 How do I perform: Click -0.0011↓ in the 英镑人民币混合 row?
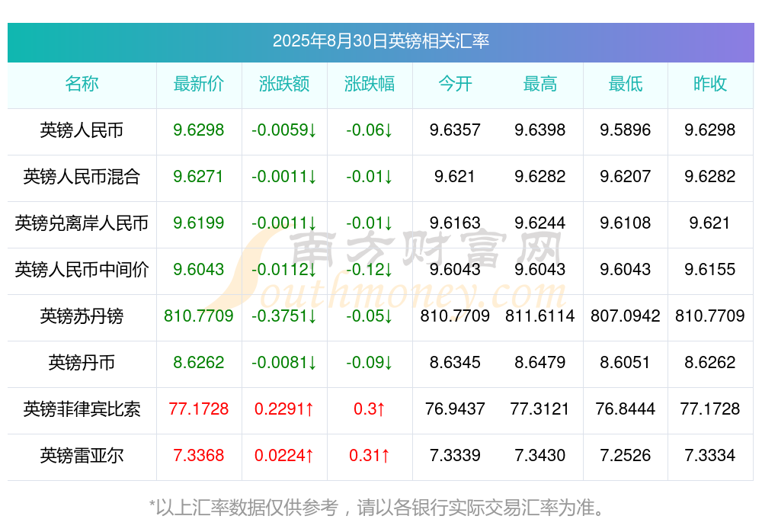click(x=283, y=176)
